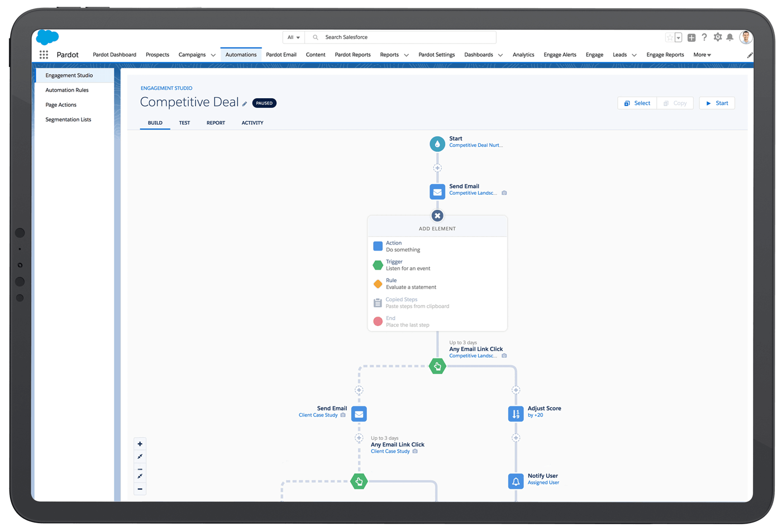The width and height of the screenshot is (782, 532).
Task: Open the by +20 score link
Action: 535,415
